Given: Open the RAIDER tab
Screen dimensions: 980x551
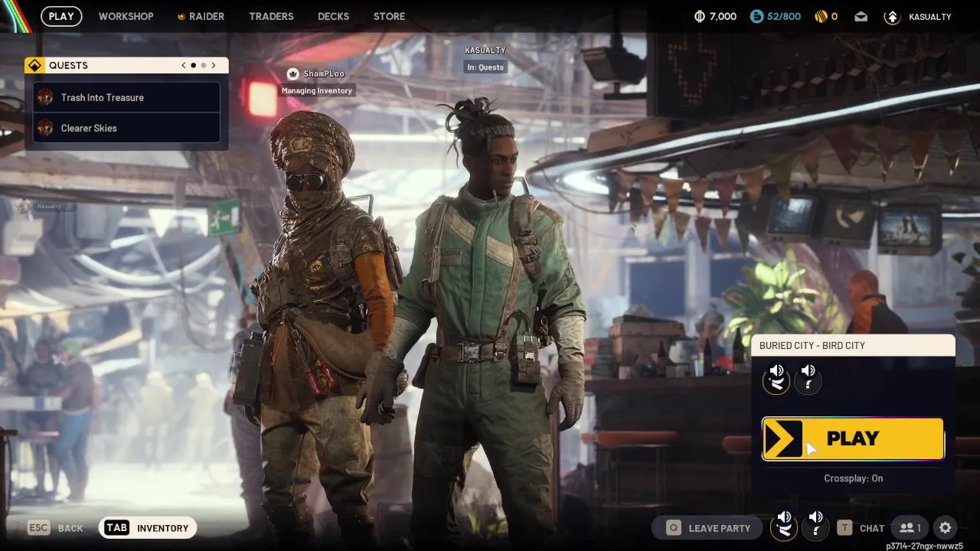Looking at the screenshot, I should click(201, 16).
